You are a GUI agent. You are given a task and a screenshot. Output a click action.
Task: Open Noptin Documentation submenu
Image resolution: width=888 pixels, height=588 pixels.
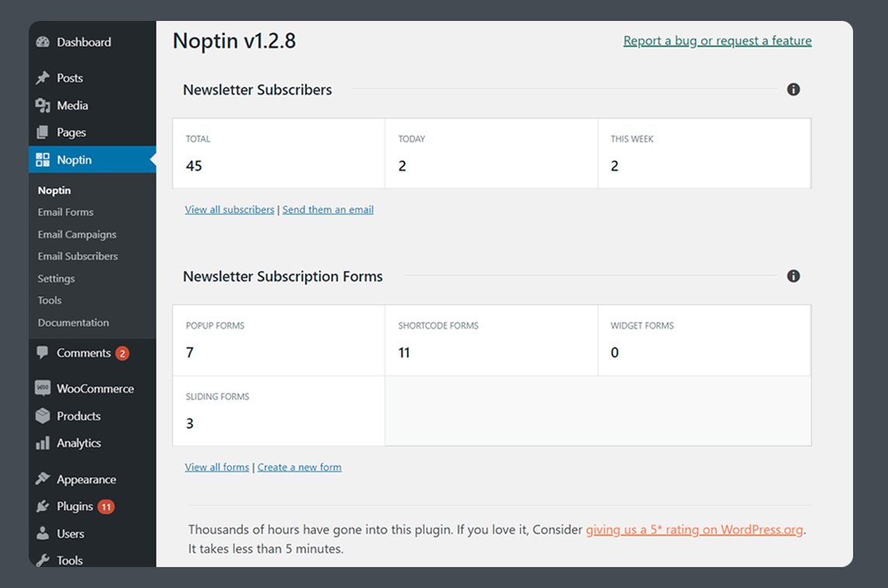tap(74, 323)
